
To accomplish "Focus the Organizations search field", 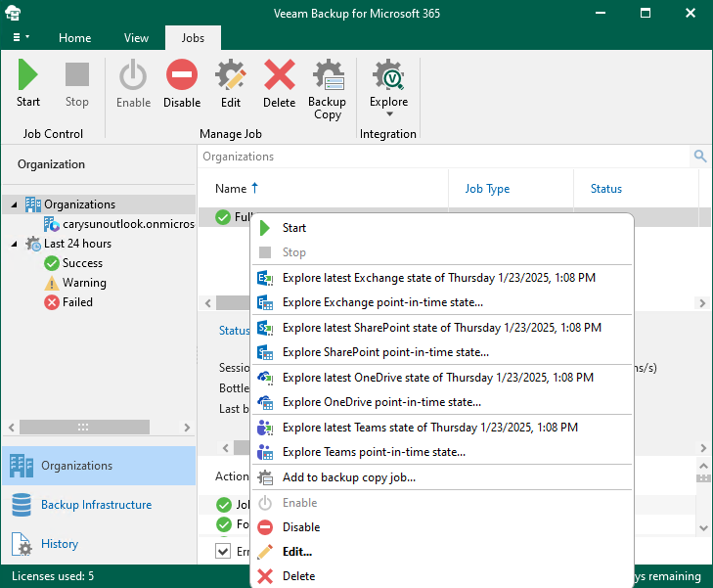I will point(445,157).
